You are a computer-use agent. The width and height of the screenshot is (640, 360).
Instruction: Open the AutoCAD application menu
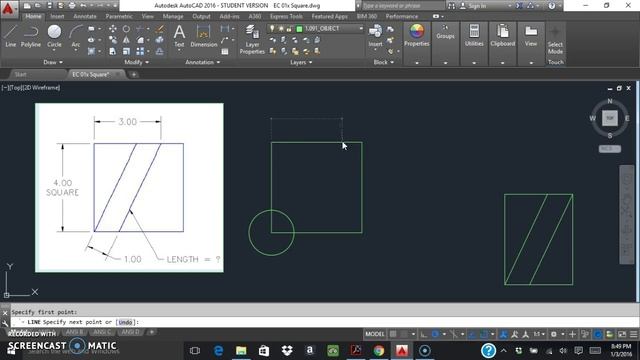[8, 9]
